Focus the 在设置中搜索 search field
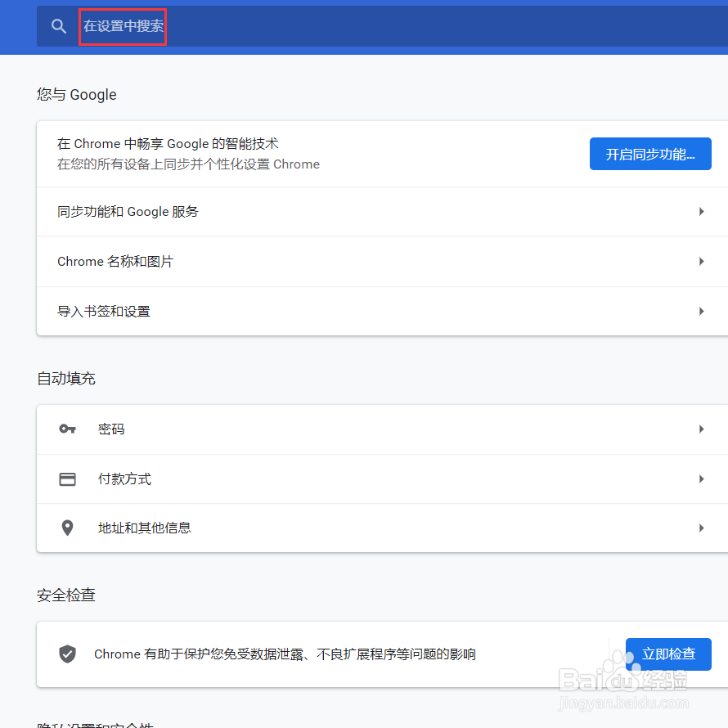Image resolution: width=728 pixels, height=728 pixels. click(x=382, y=26)
